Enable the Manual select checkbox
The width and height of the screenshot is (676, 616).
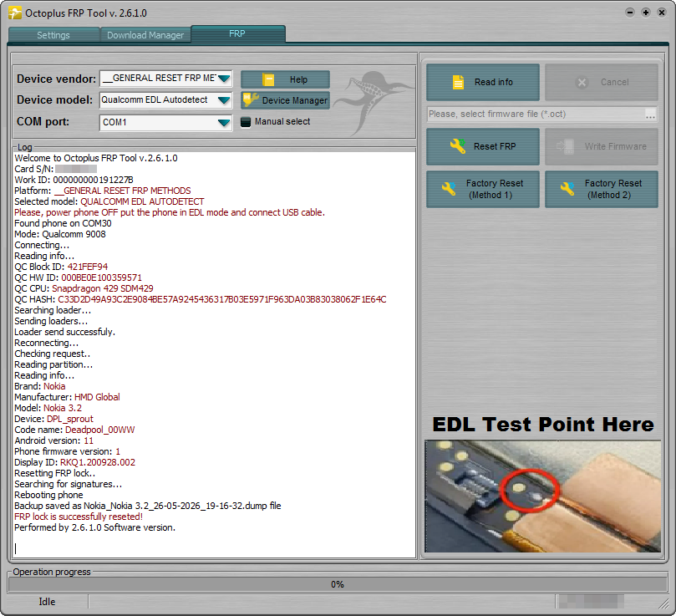[x=246, y=122]
